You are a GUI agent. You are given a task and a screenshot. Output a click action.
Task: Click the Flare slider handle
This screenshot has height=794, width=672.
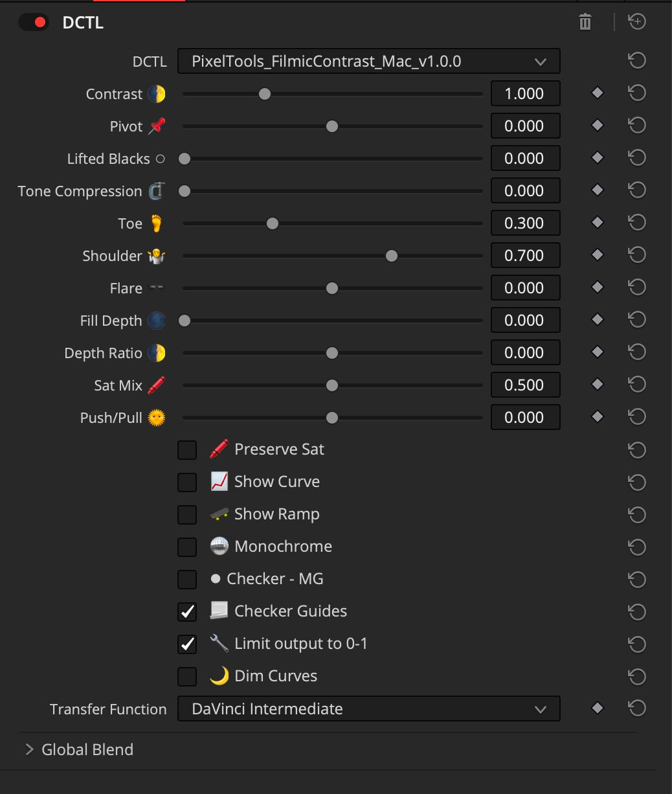[x=332, y=288]
